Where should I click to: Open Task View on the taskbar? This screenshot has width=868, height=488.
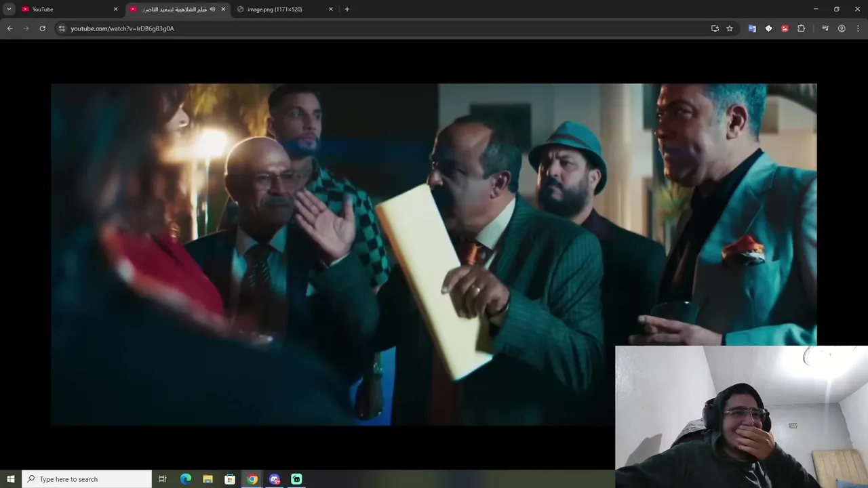point(163,479)
